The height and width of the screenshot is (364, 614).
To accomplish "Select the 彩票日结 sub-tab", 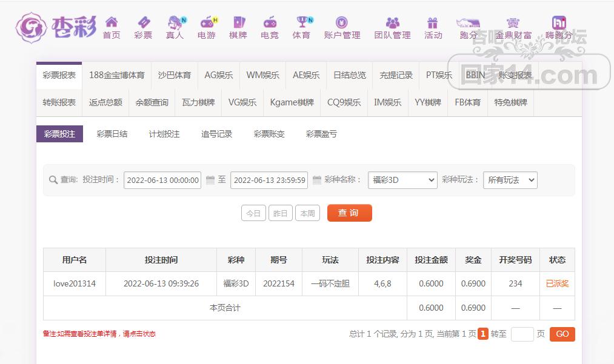I will point(112,134).
